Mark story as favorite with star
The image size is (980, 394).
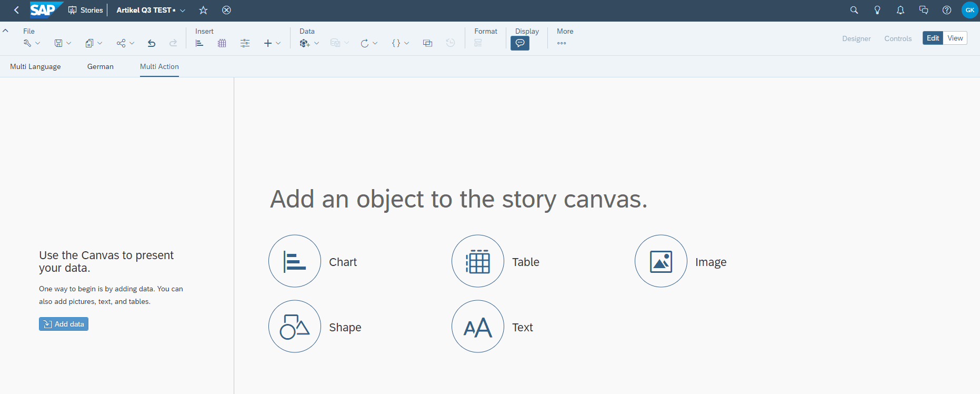pyautogui.click(x=203, y=10)
